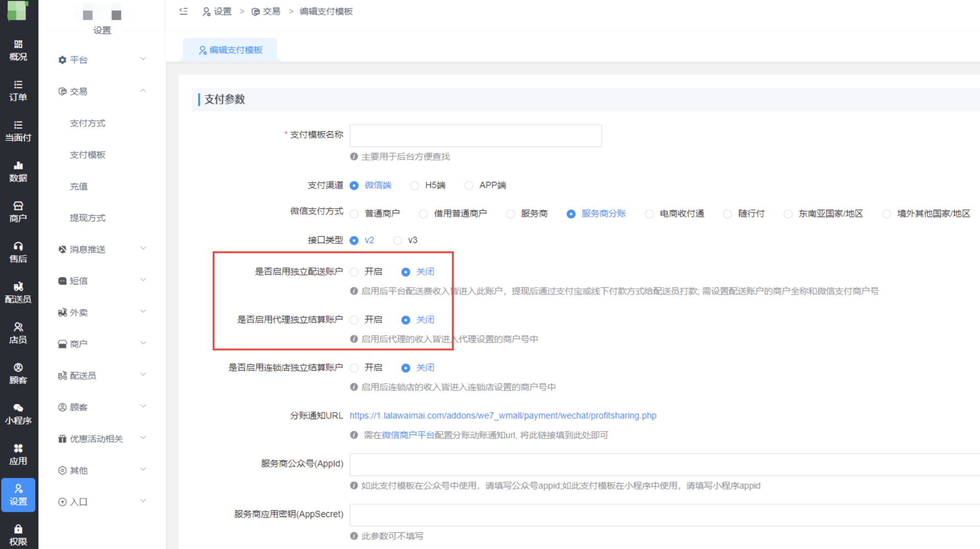Turn on 开启 for 独立配送账户
Viewport: 980px width, 549px height.
point(354,272)
